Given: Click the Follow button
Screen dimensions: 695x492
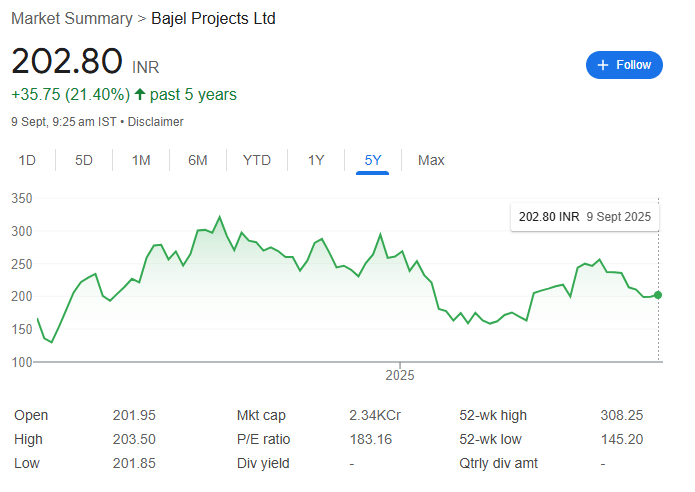Looking at the screenshot, I should pyautogui.click(x=624, y=65).
